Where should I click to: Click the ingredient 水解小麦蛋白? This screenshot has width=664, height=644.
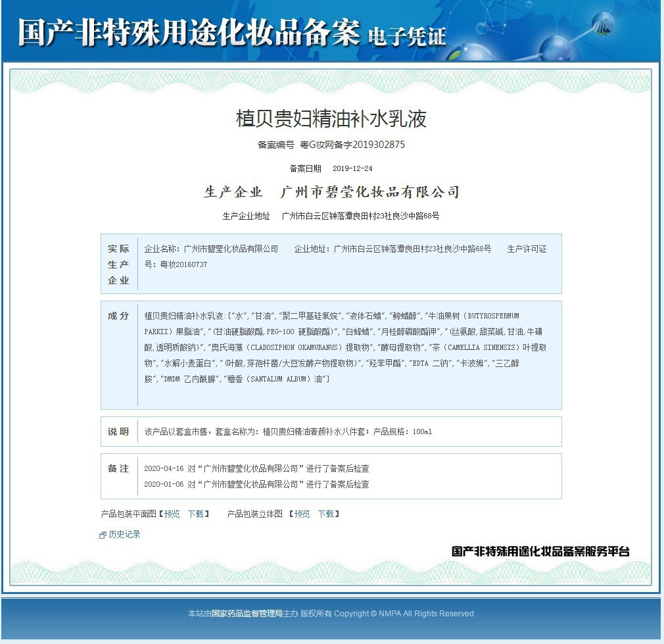pos(187,364)
